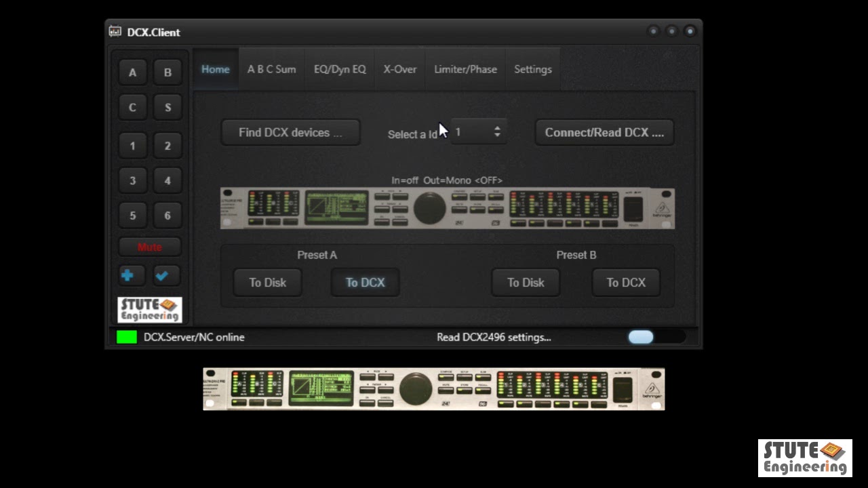Save Preset A To Disk
Screen dimensions: 868x488
268,283
